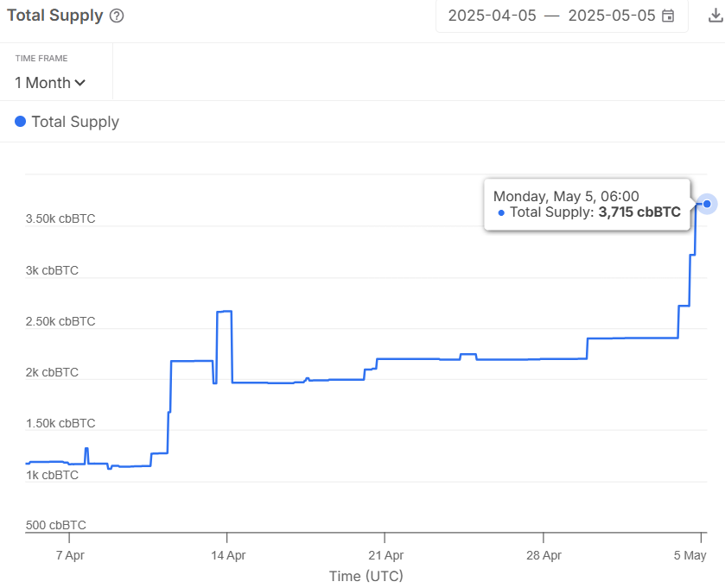Click the Time (UTC) axis title
The width and height of the screenshot is (725, 588).
[366, 575]
